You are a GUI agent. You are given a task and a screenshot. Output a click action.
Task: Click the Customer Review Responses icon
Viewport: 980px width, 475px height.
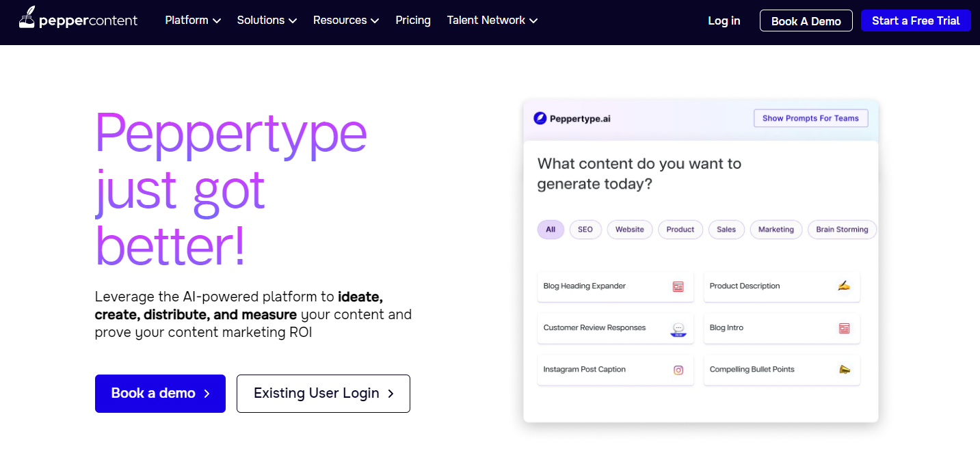678,330
